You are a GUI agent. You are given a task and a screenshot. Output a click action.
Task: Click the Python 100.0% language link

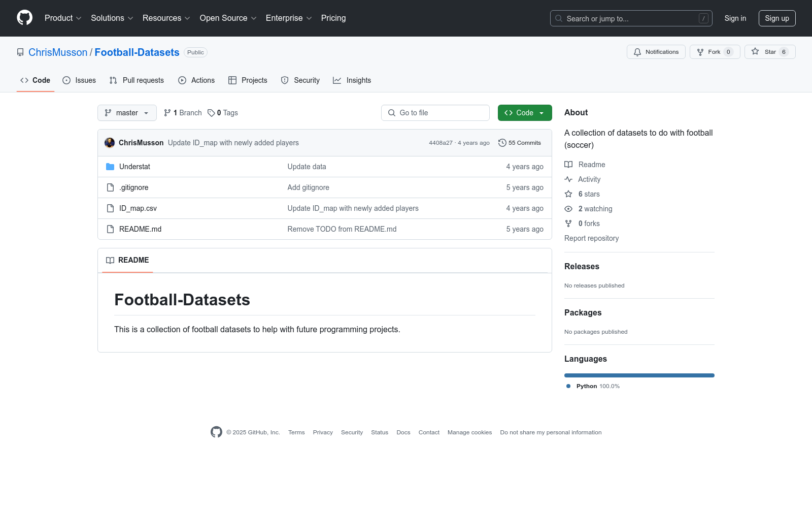[593, 386]
